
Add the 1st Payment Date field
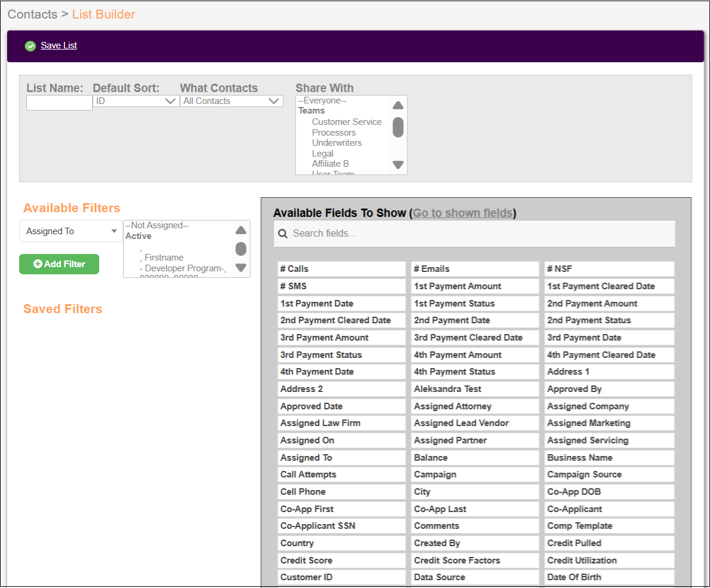(341, 304)
